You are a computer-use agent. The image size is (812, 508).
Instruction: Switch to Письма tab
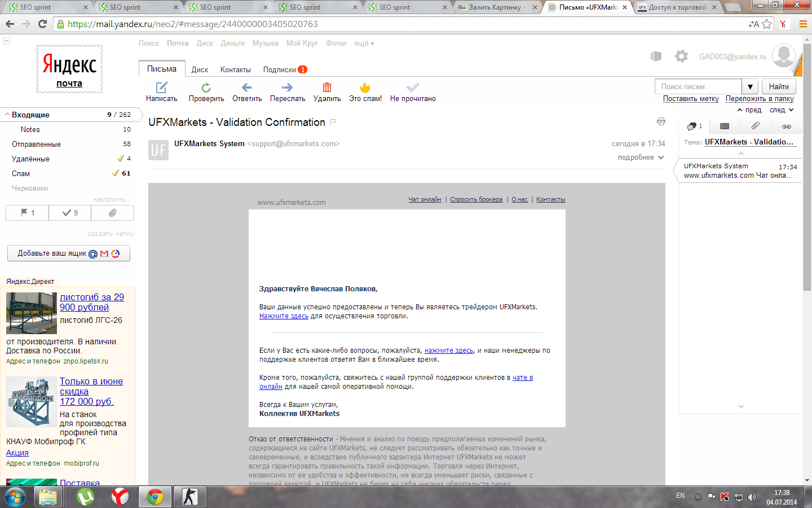point(162,69)
